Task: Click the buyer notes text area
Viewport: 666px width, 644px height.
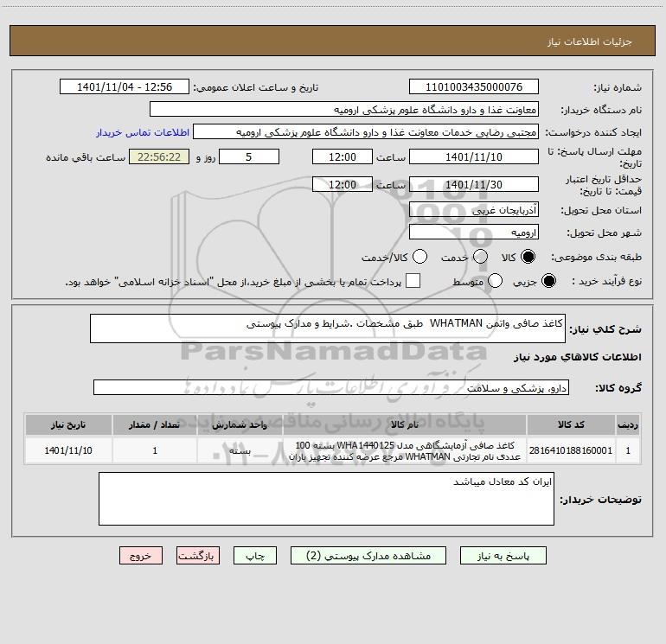Action: pyautogui.click(x=326, y=499)
